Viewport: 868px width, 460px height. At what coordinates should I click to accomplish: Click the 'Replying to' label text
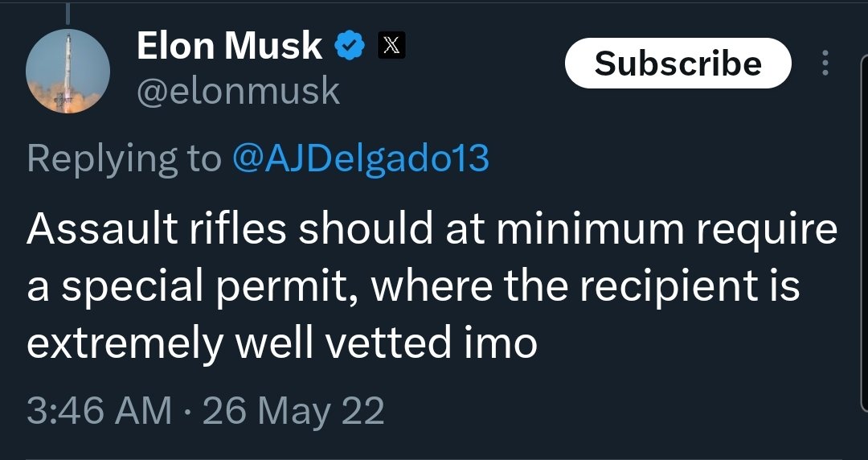[124, 159]
